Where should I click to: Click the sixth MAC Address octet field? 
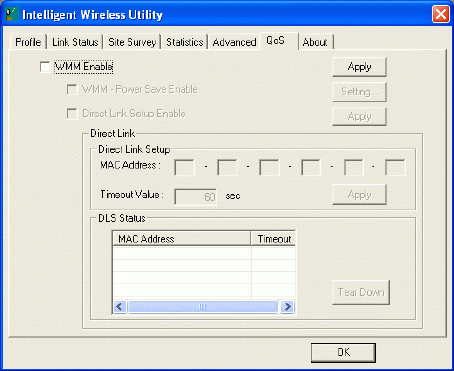pos(395,167)
